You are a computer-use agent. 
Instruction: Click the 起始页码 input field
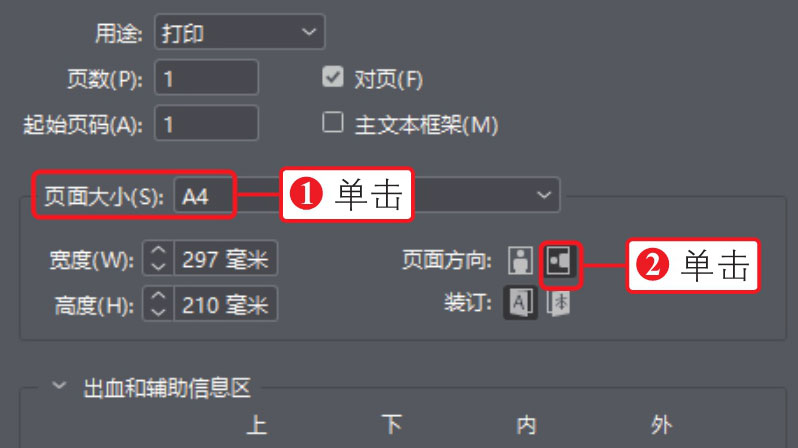207,123
